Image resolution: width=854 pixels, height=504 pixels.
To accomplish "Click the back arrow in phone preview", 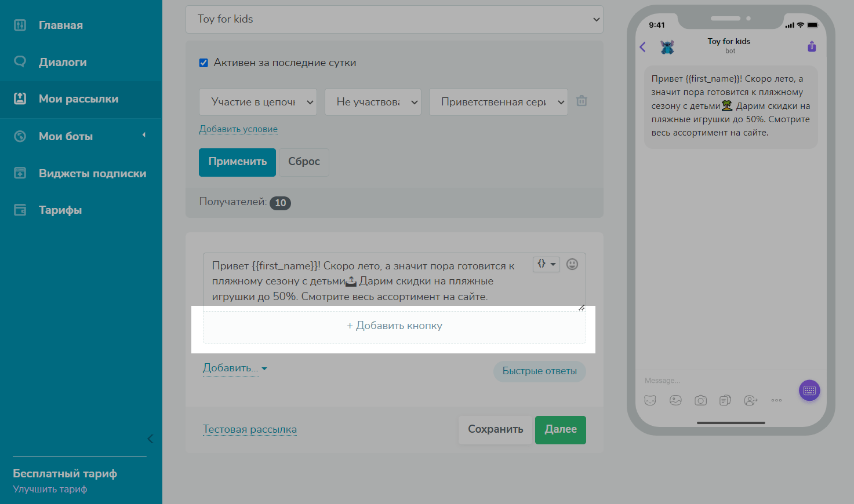I will (642, 47).
